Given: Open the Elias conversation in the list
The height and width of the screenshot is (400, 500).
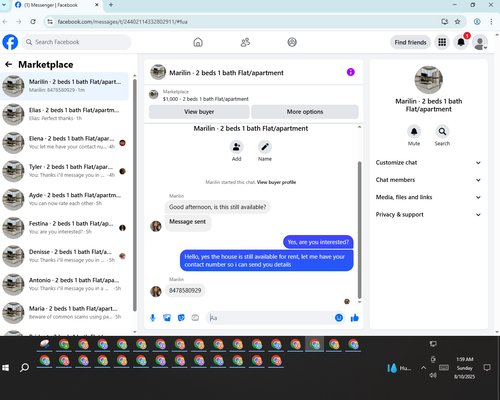Looking at the screenshot, I should coord(65,114).
